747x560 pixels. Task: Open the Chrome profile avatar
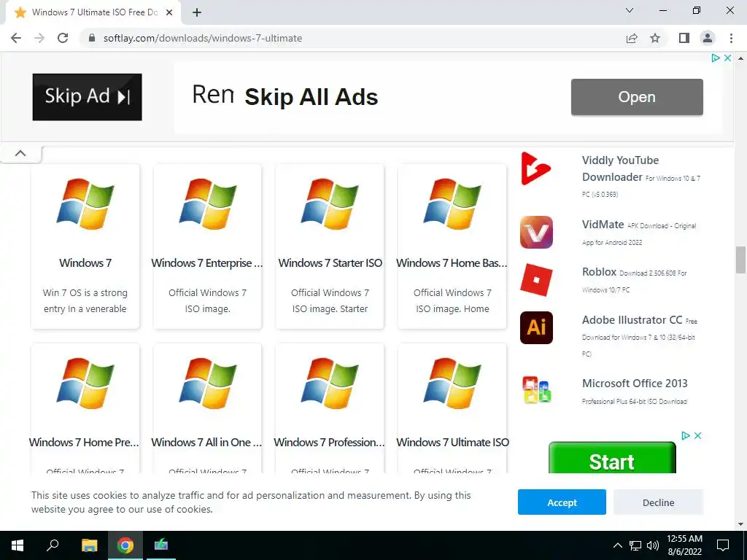[x=708, y=38]
